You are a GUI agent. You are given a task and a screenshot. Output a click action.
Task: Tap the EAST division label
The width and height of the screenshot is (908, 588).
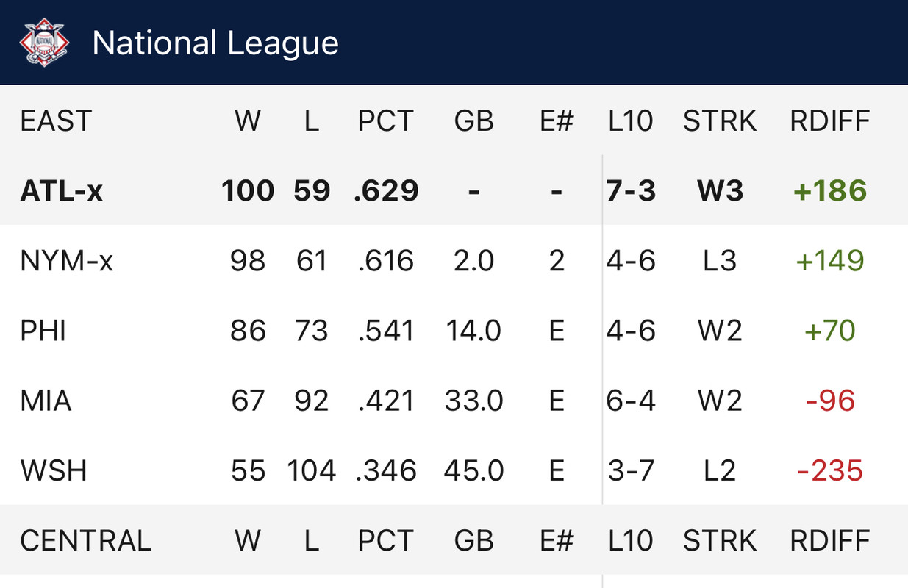click(x=56, y=121)
